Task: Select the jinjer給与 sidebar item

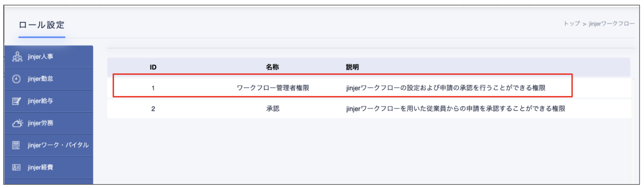Action: click(x=40, y=101)
